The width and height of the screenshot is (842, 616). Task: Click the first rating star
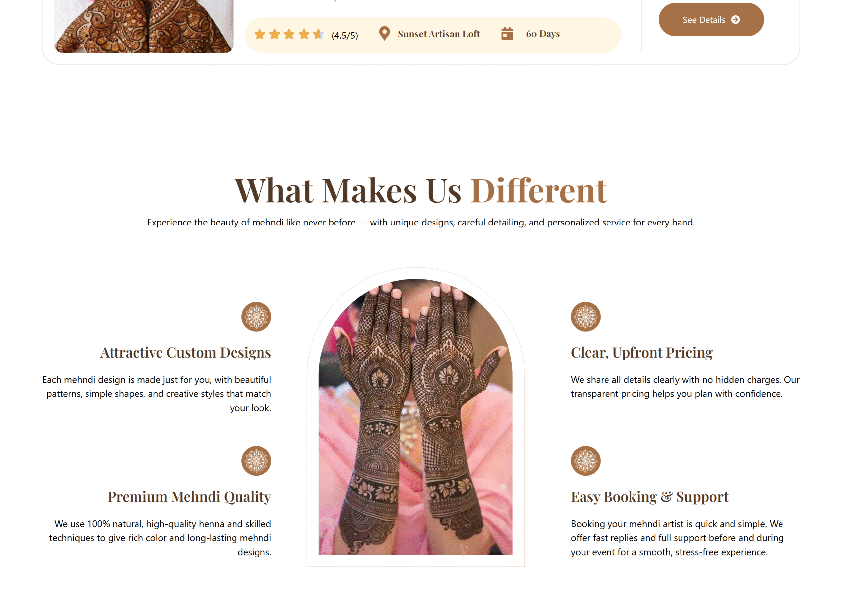tap(260, 34)
